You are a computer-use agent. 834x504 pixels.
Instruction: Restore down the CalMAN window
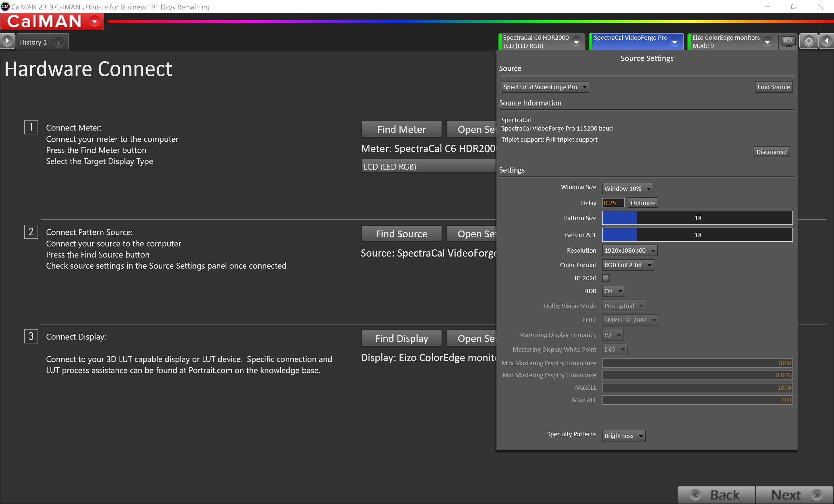click(794, 7)
